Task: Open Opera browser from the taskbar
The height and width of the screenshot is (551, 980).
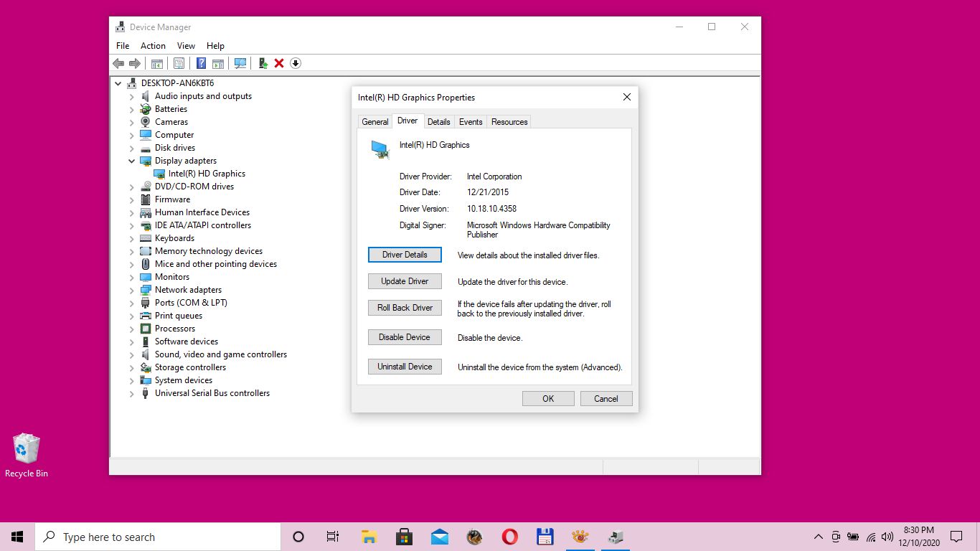Action: [x=509, y=537]
